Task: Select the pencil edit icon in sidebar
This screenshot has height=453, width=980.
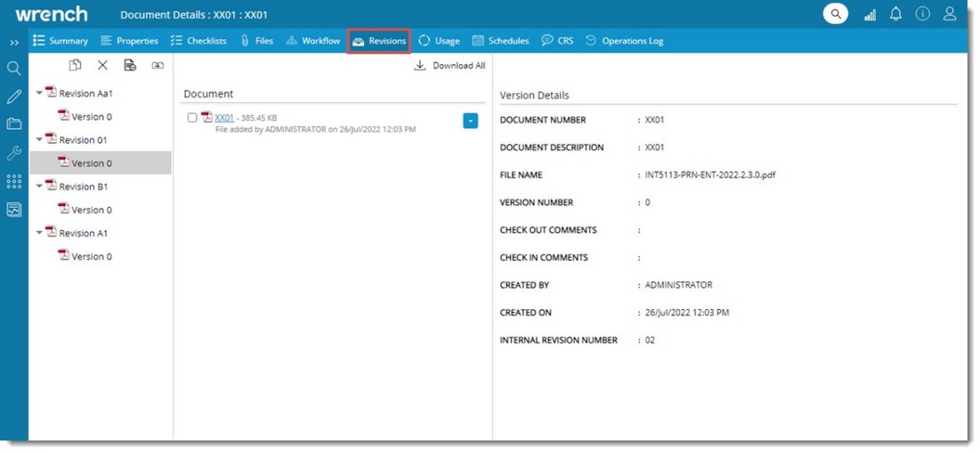Action: (x=14, y=97)
